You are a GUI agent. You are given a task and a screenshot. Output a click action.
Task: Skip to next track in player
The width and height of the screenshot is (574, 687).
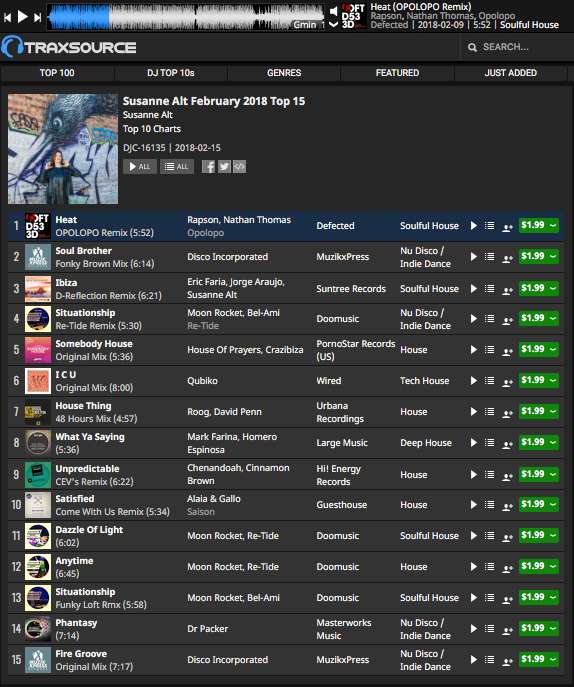38,18
